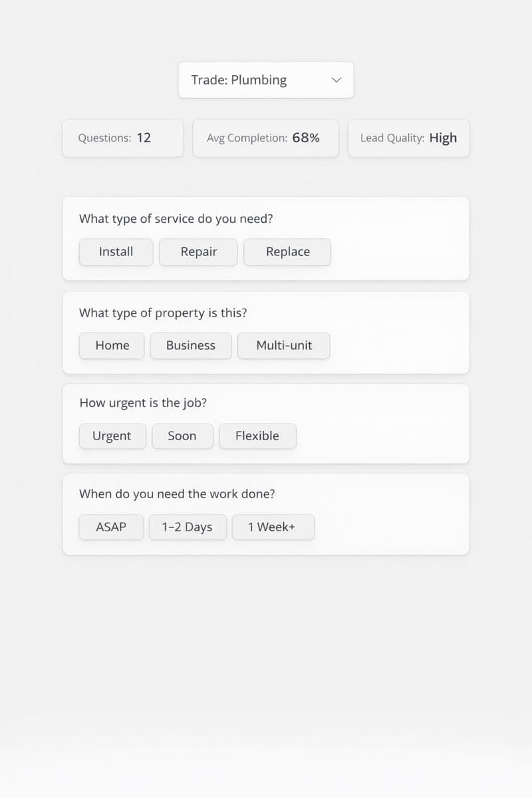This screenshot has height=798, width=532.
Task: Select the 1 Week+ option
Action: [273, 527]
